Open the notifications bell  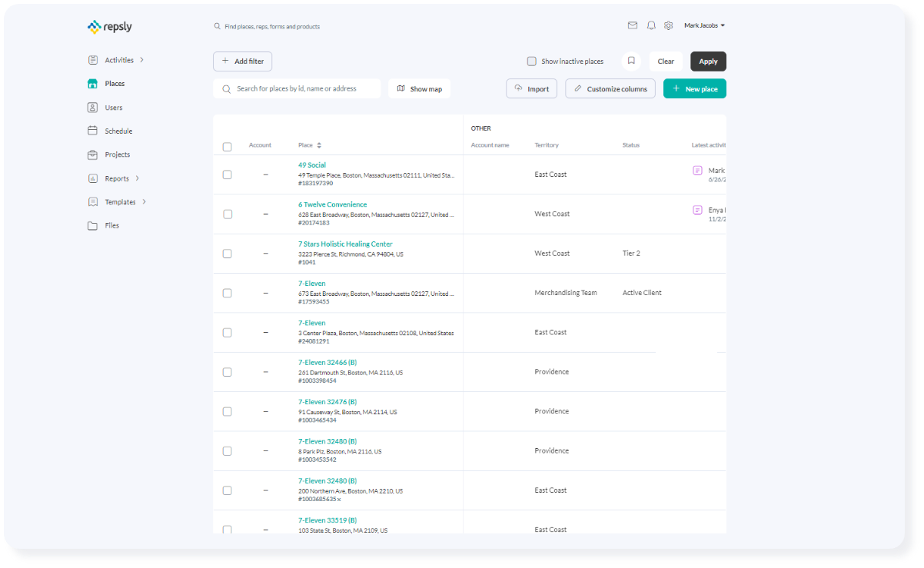click(x=651, y=25)
